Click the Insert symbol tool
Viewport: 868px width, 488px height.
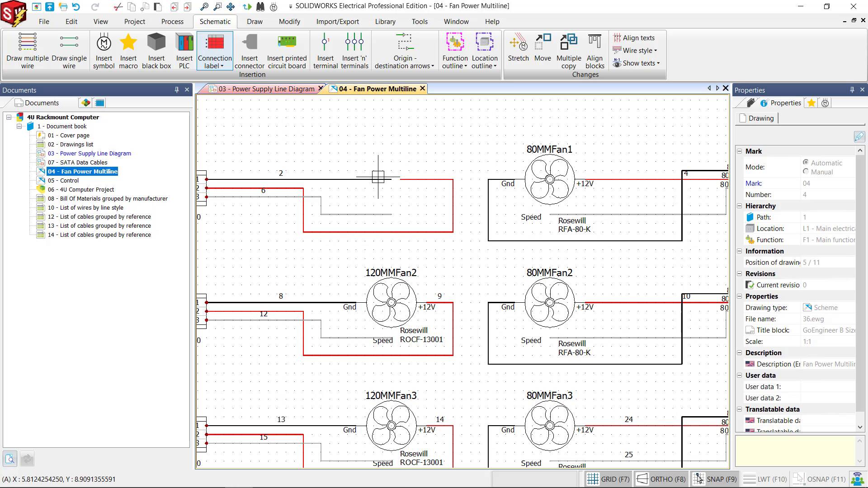coord(104,51)
